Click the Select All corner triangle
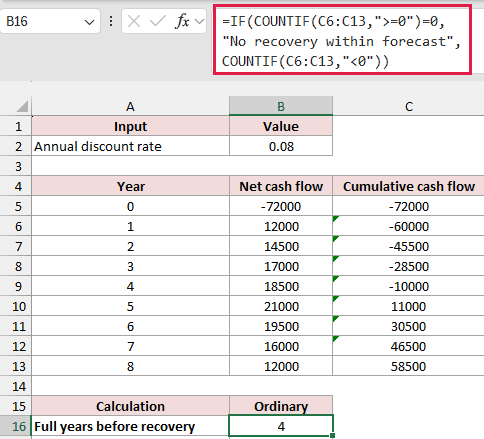Screen dimensions: 484x439 tap(22, 107)
